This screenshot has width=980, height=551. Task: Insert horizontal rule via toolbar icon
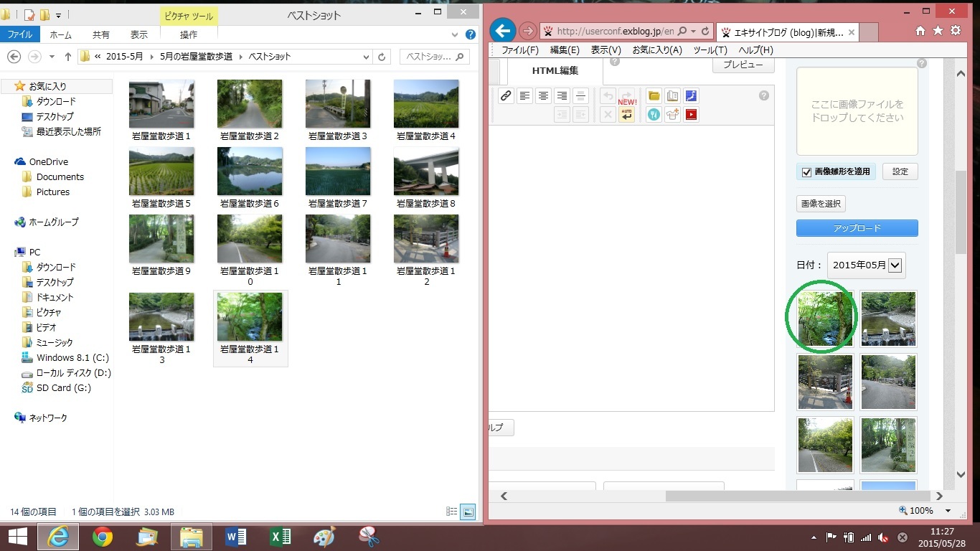[581, 96]
